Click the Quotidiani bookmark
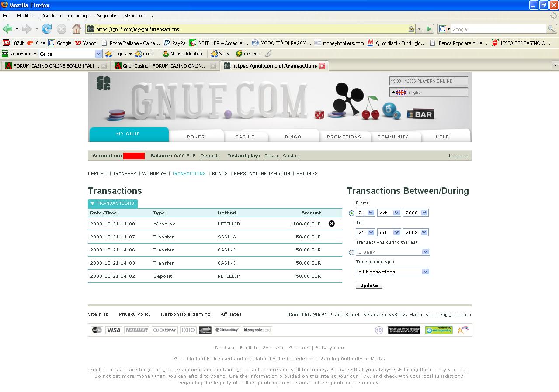The image size is (559, 392). (396, 43)
